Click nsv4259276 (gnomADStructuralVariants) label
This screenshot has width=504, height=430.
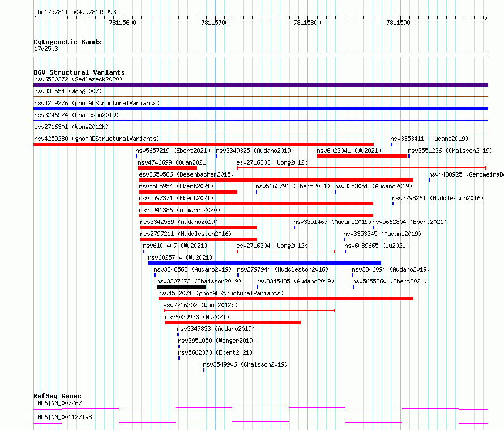(97, 103)
